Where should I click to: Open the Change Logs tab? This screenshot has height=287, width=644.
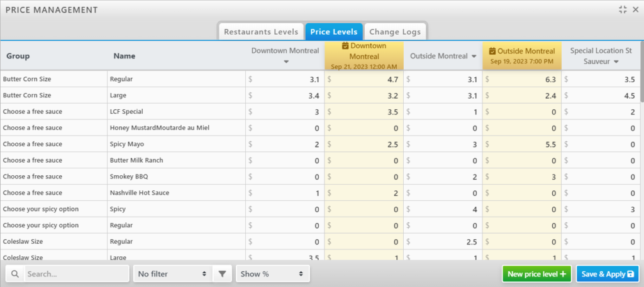click(x=396, y=31)
